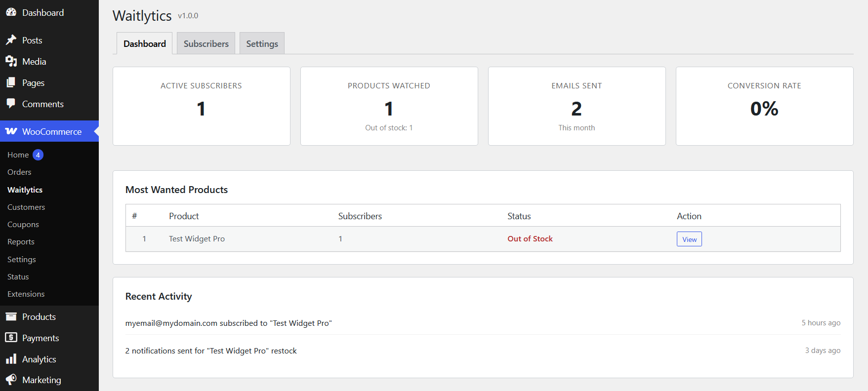Image resolution: width=868 pixels, height=391 pixels.
Task: Click the 'Out of Stock' status text
Action: (530, 239)
